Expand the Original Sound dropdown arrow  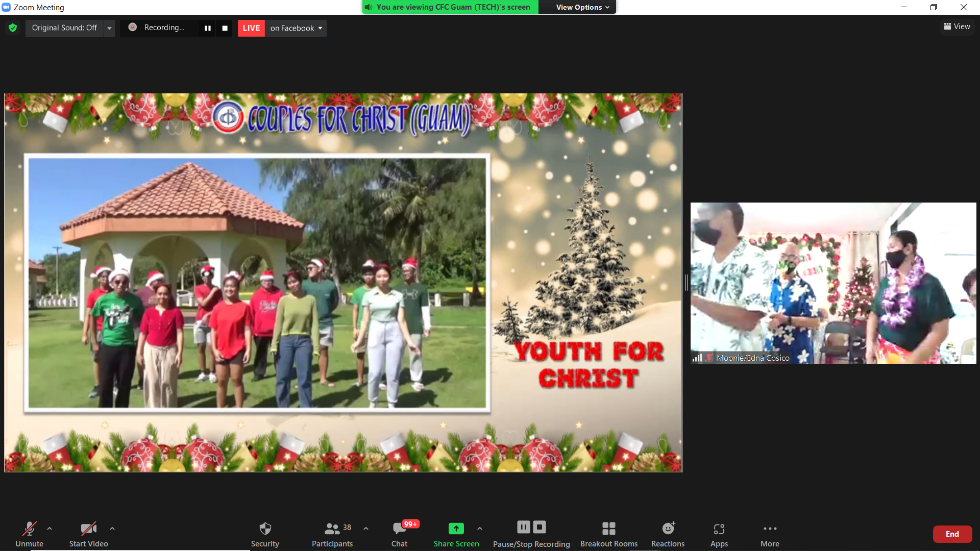(109, 28)
